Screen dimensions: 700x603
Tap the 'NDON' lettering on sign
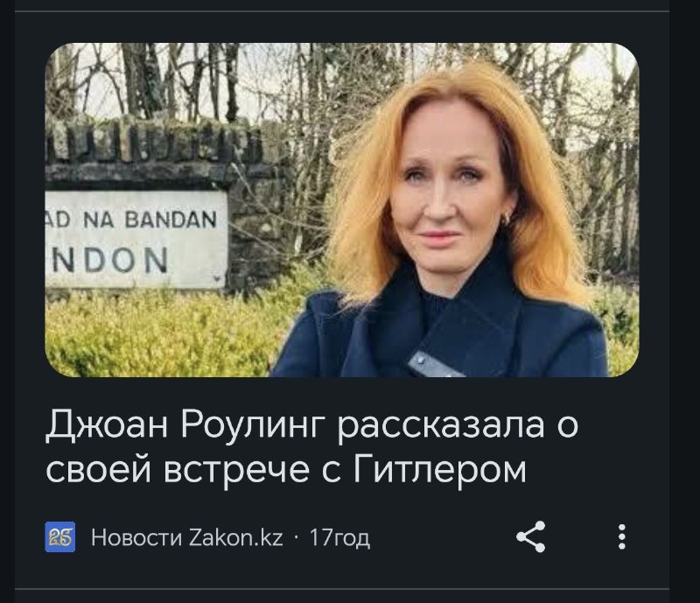[109, 261]
